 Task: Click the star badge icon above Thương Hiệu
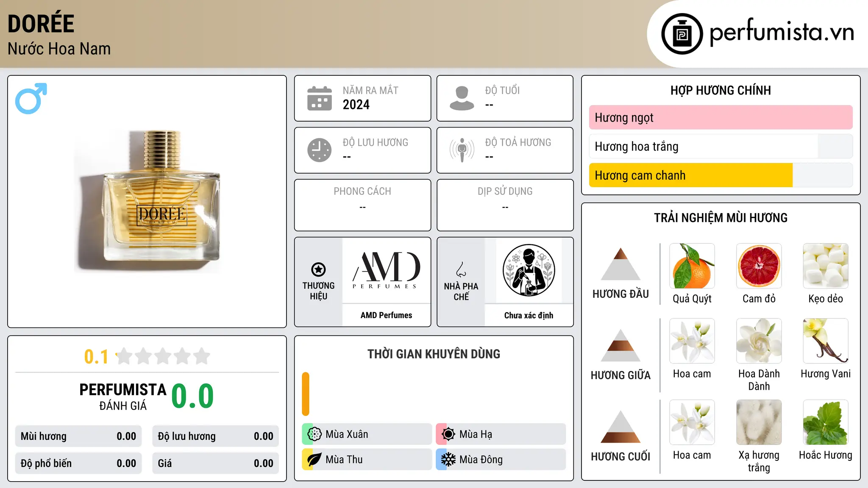(x=318, y=269)
